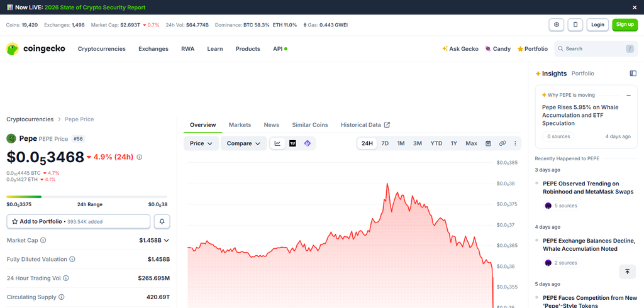644x308 pixels.
Task: Click the 0 sources pill
Action: pos(558,136)
